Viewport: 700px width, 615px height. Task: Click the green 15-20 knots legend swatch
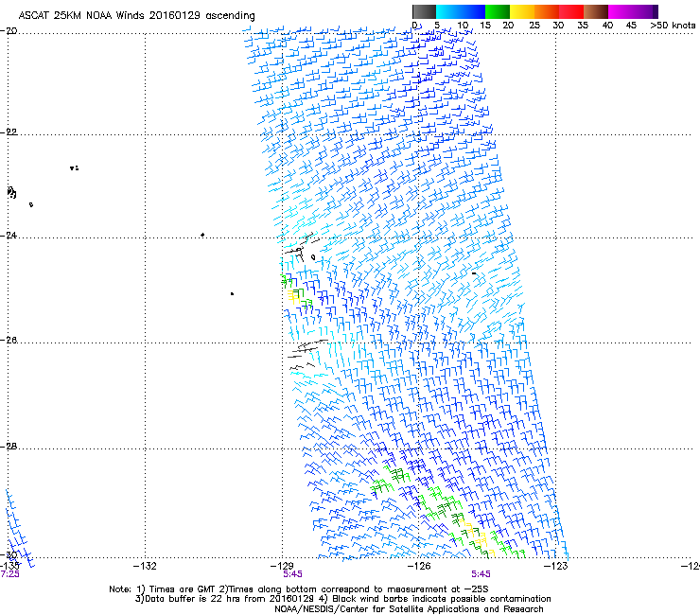click(x=498, y=11)
